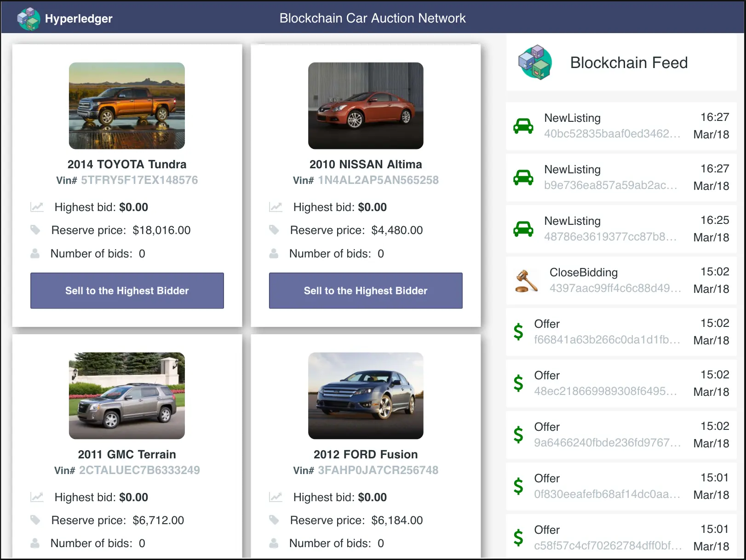Click the highest bid chart icon on Nissan Altima card
Screen dimensions: 746x560
coord(275,207)
